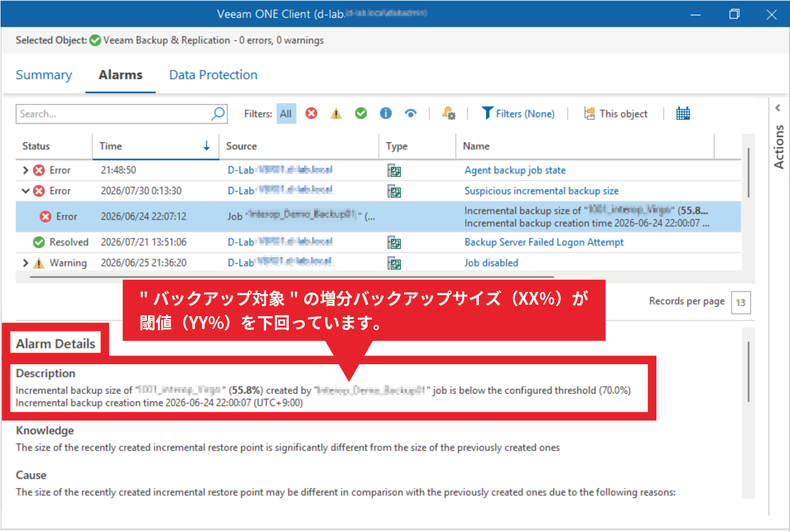
Task: Minimize the Veeam ONE Client window
Action: (696, 14)
